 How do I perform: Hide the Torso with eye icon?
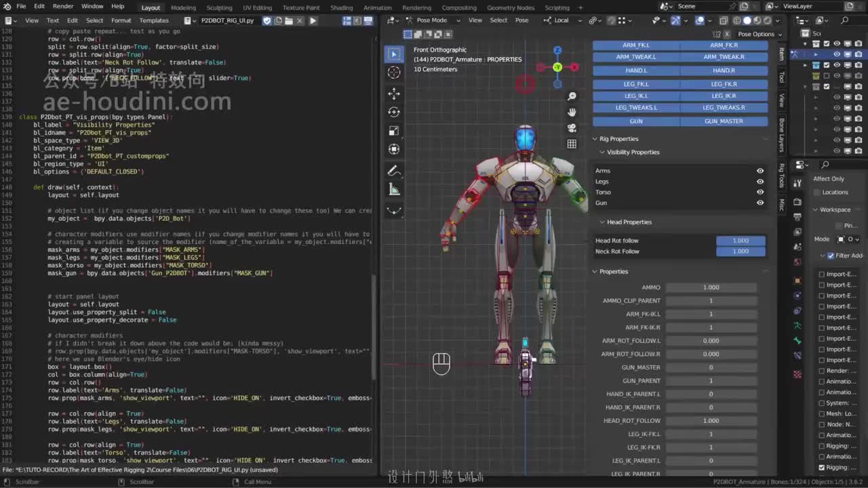point(760,192)
